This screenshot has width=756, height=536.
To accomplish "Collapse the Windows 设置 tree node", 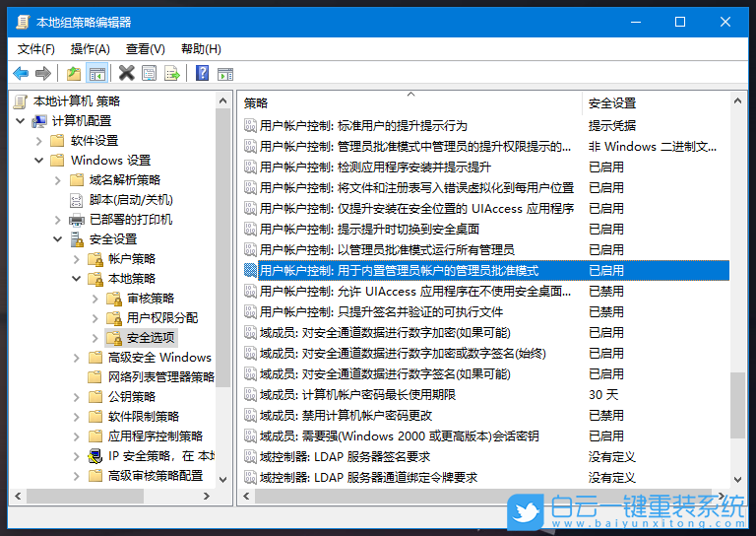I will (x=39, y=161).
